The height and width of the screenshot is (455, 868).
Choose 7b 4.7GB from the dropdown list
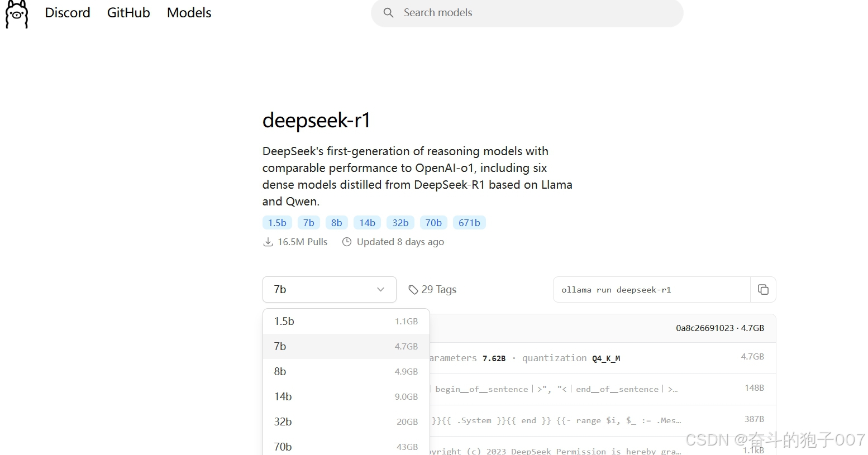[x=346, y=346]
